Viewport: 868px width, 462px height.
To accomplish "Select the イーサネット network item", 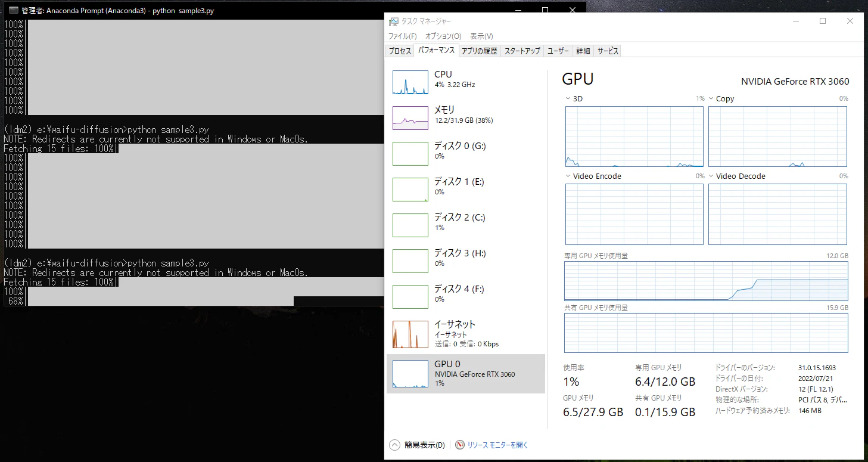I will coord(466,334).
